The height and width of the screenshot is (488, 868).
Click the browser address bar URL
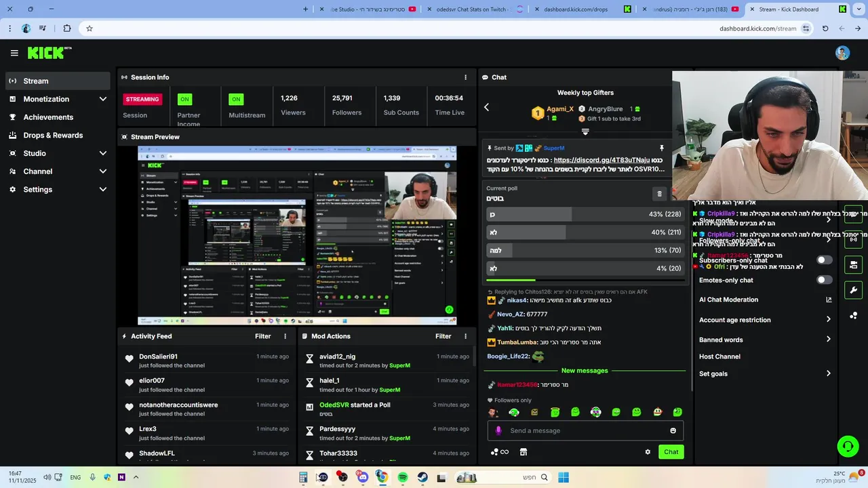pos(757,28)
